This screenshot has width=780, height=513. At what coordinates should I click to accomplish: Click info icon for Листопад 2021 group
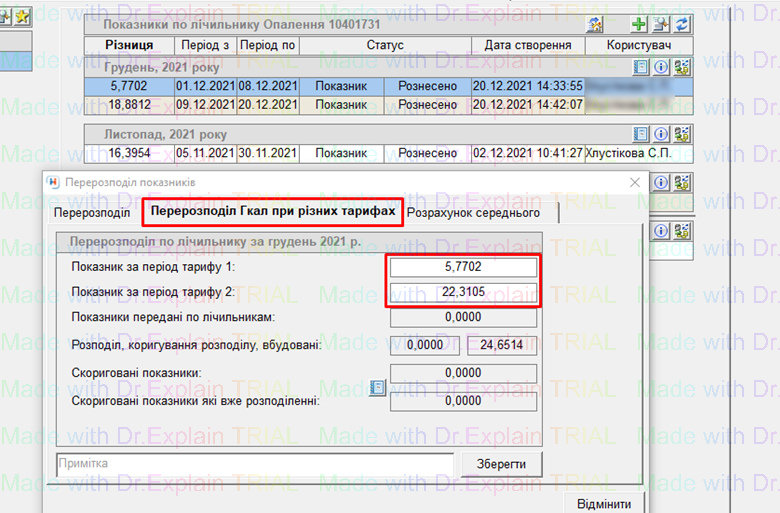click(x=661, y=134)
